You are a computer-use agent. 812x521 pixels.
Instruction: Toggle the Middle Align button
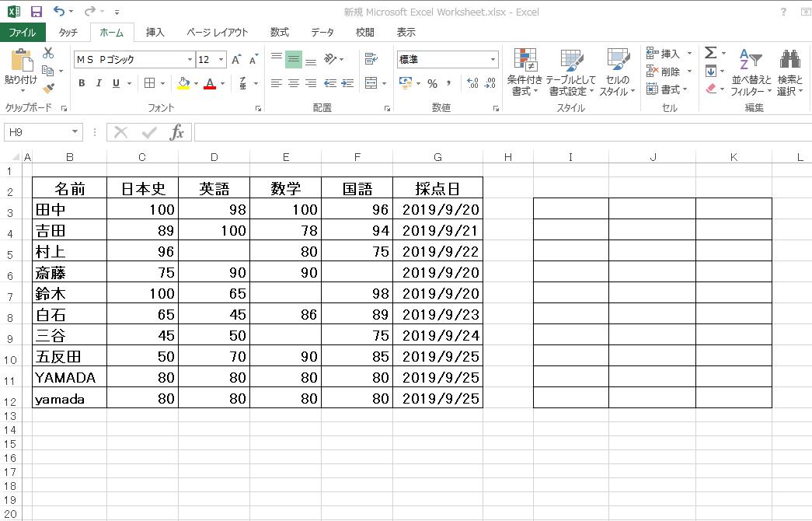(x=293, y=59)
